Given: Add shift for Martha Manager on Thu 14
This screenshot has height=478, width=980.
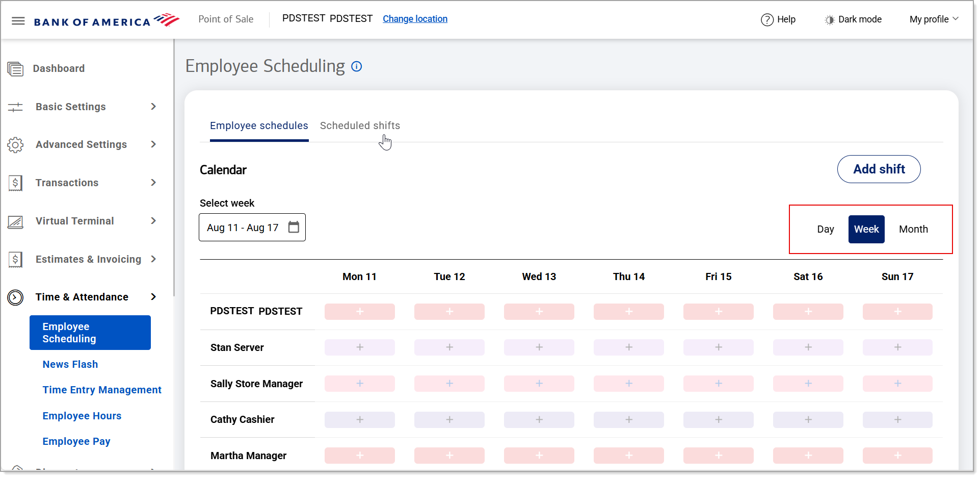Looking at the screenshot, I should pos(629,456).
